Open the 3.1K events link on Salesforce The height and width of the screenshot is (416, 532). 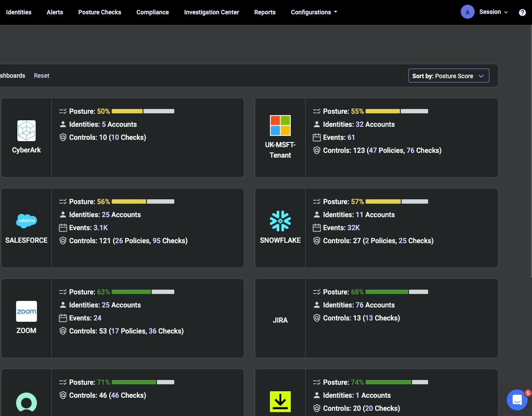(x=100, y=228)
